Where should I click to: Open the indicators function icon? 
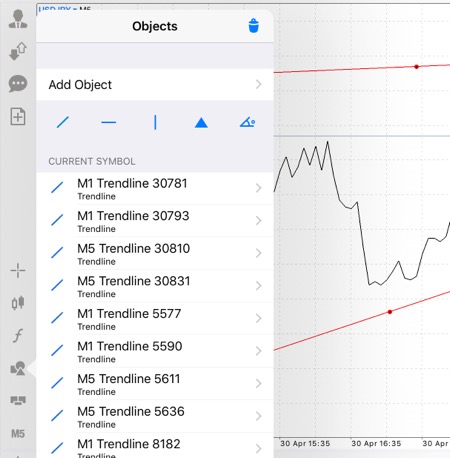18,335
